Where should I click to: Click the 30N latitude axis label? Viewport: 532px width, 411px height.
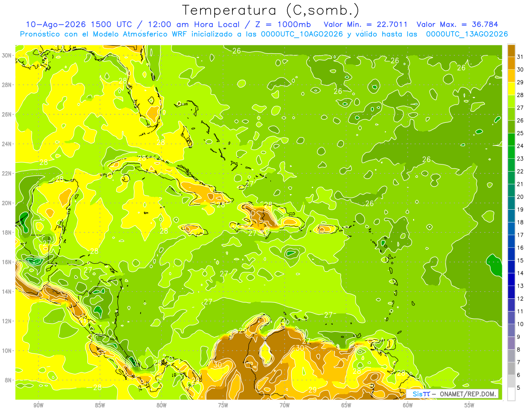pos(7,55)
